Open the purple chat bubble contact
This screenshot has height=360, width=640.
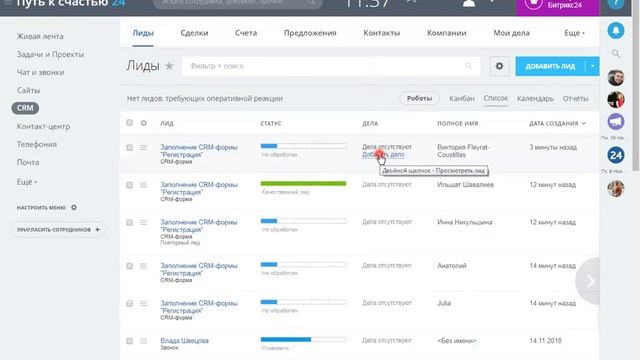coord(616,122)
